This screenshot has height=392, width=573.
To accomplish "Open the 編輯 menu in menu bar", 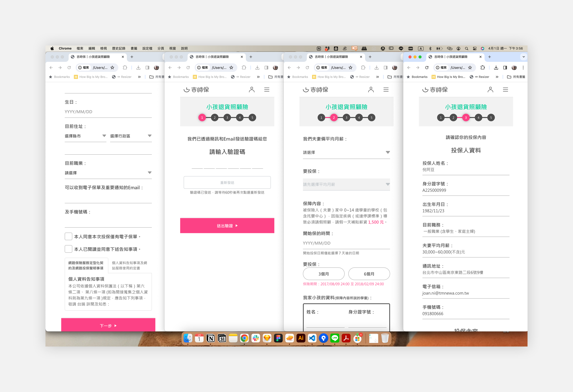I will [x=92, y=49].
